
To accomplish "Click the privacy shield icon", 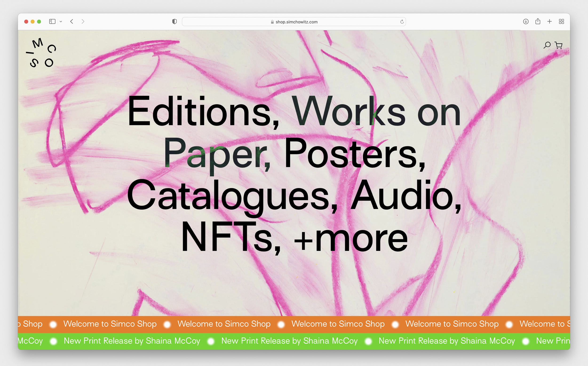I will coord(174,22).
